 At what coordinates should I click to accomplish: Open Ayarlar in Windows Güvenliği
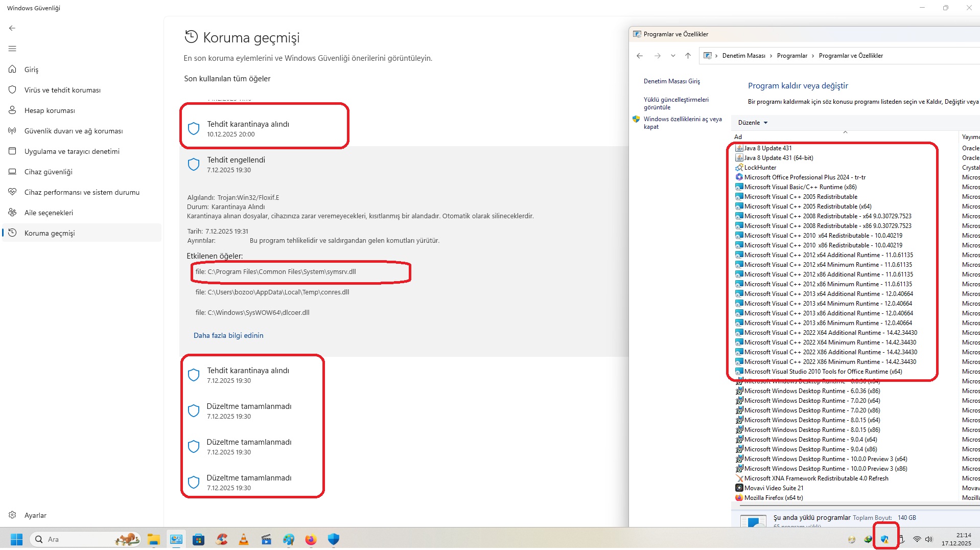(x=82, y=515)
